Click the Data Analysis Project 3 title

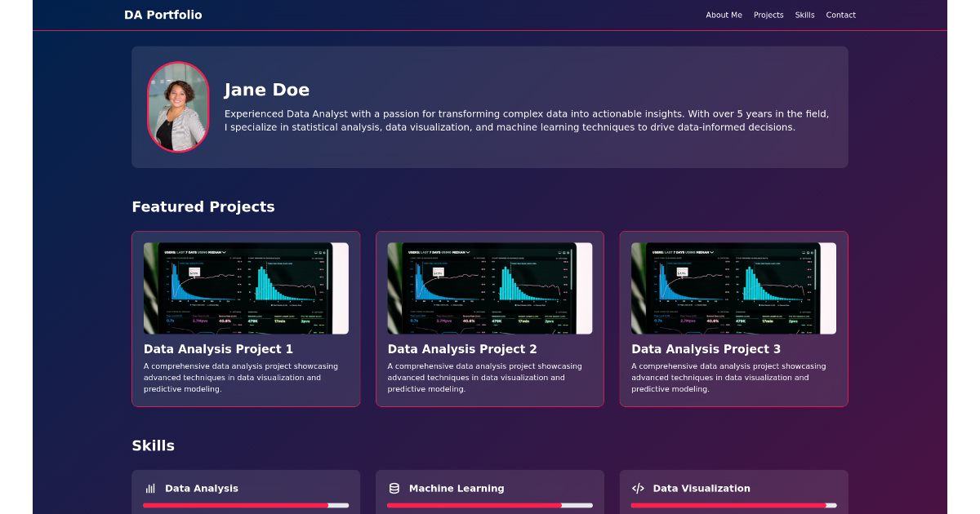tap(704, 348)
